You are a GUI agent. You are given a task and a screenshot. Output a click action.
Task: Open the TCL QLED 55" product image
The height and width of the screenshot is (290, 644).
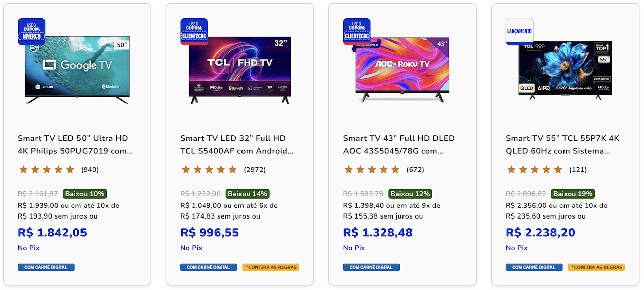[565, 70]
